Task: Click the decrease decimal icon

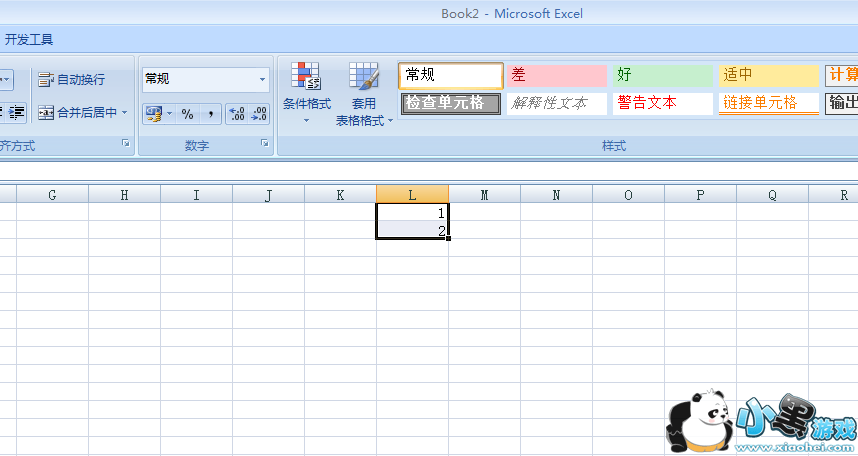Action: click(x=259, y=114)
